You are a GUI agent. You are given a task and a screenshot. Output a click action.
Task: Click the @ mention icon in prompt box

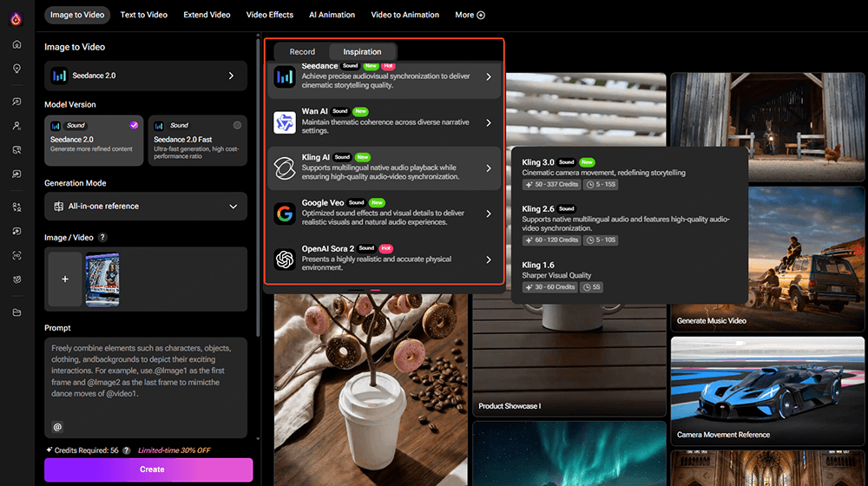57,427
